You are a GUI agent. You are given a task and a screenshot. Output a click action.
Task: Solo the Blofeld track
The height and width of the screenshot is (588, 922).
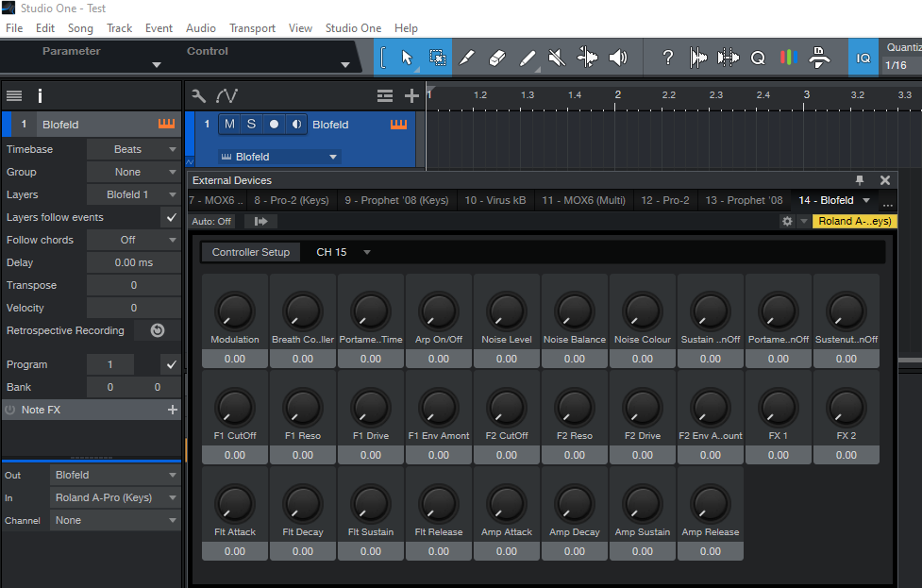click(251, 124)
